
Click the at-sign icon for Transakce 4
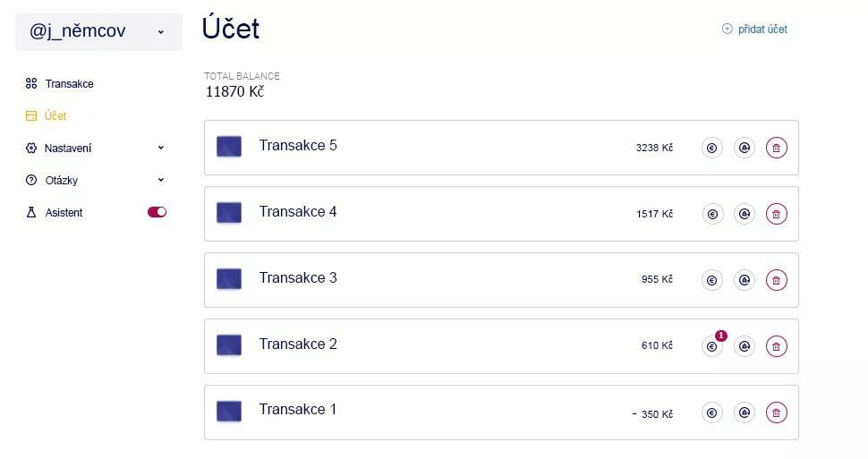pos(745,215)
